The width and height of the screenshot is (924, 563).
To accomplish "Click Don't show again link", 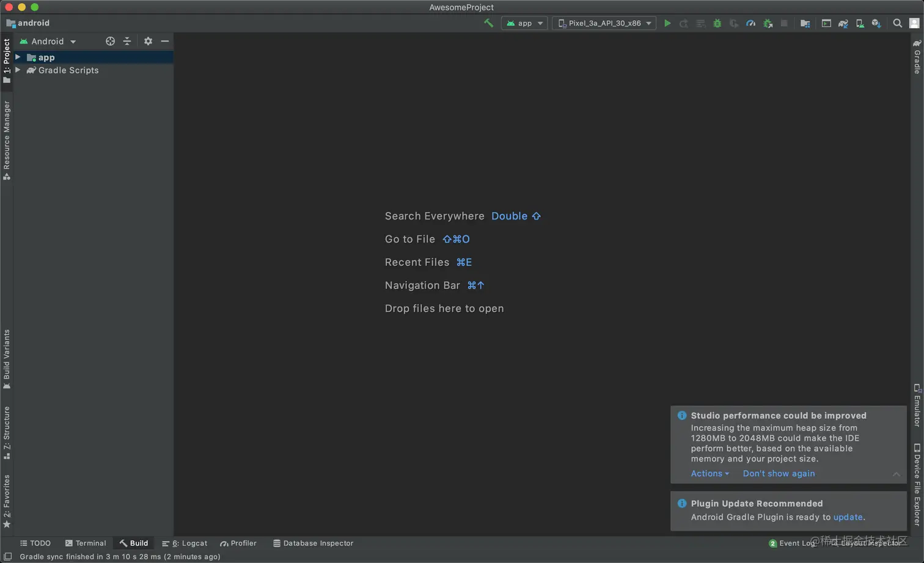I will pos(779,473).
